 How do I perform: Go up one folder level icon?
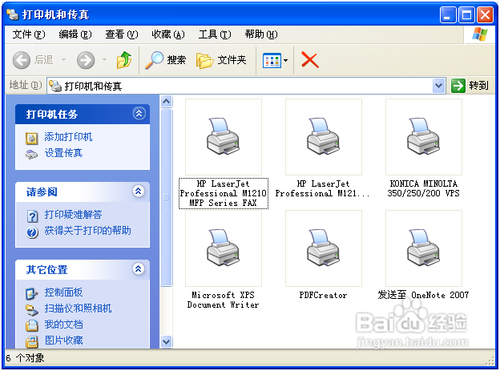pos(124,60)
